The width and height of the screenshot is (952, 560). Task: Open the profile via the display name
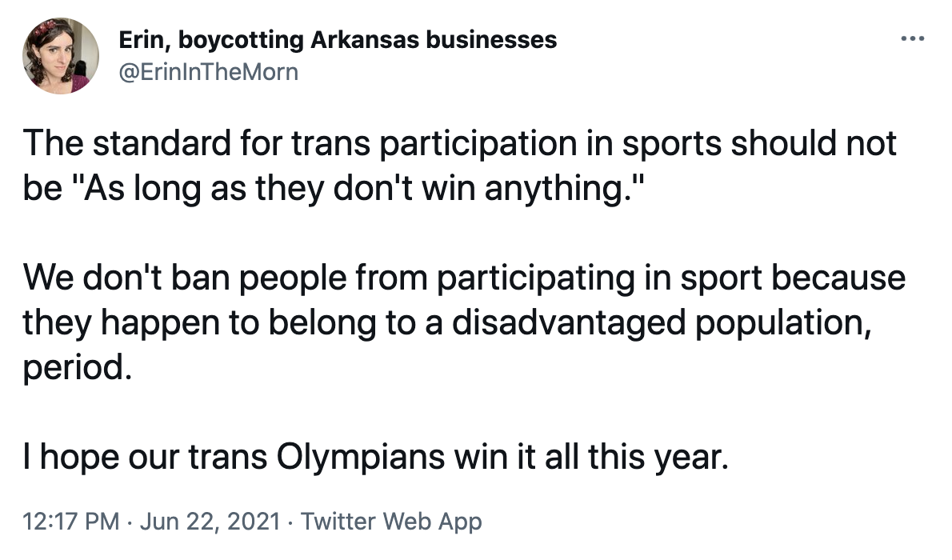point(337,39)
